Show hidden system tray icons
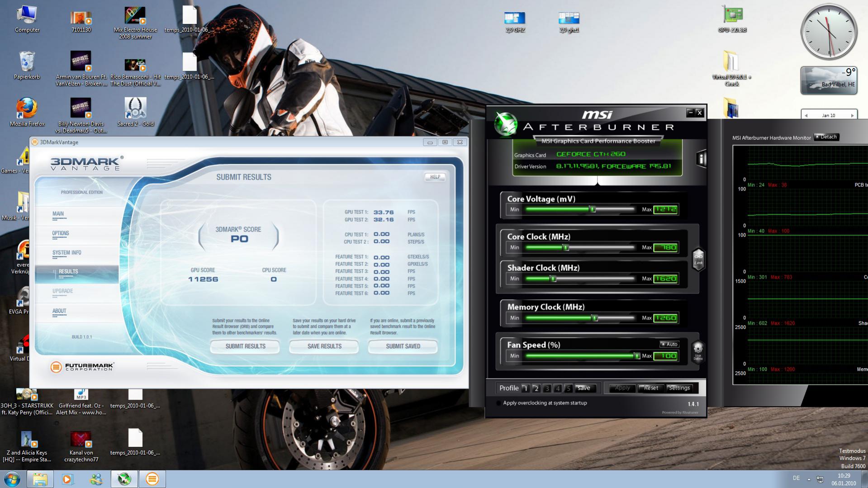This screenshot has width=868, height=488. point(809,479)
